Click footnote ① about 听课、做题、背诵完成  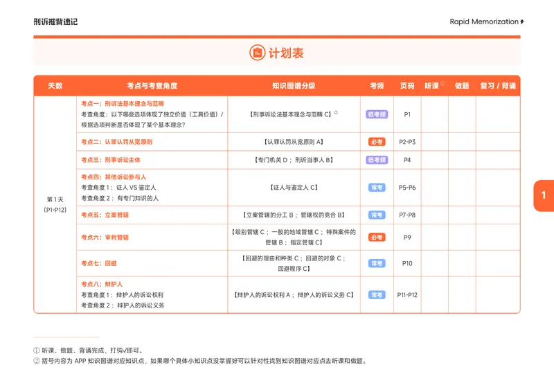[x=89, y=350]
